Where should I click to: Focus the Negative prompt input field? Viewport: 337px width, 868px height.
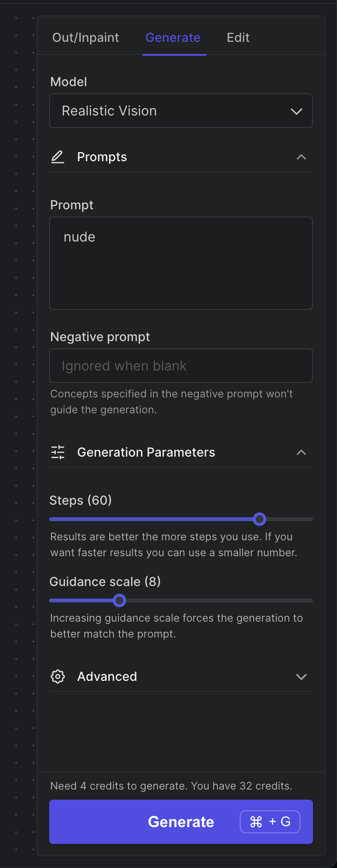181,366
